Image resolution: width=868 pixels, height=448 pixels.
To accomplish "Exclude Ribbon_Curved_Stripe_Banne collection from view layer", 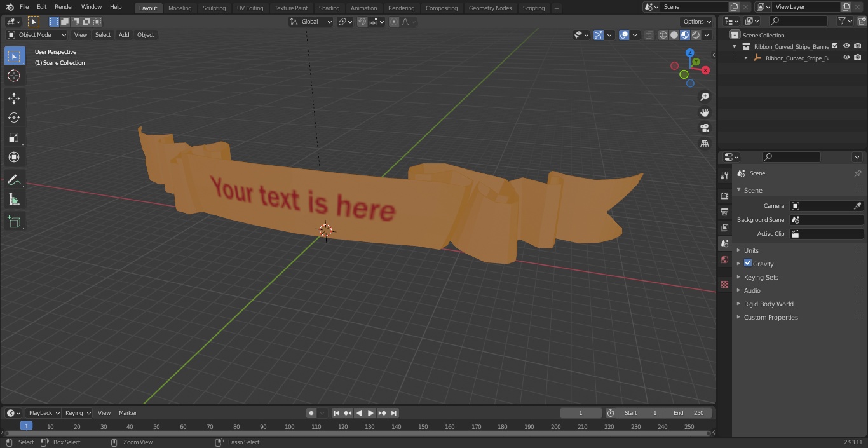I will (835, 46).
